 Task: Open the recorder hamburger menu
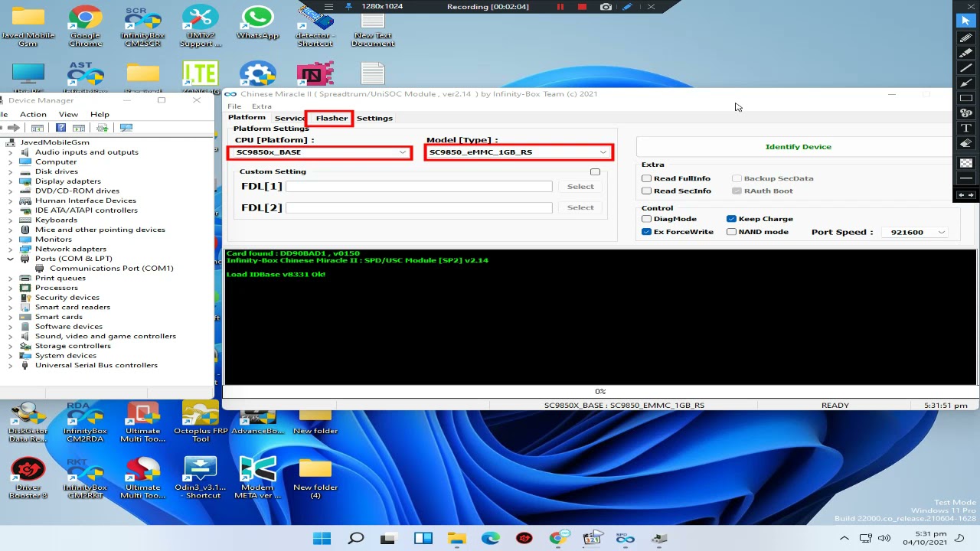point(328,7)
